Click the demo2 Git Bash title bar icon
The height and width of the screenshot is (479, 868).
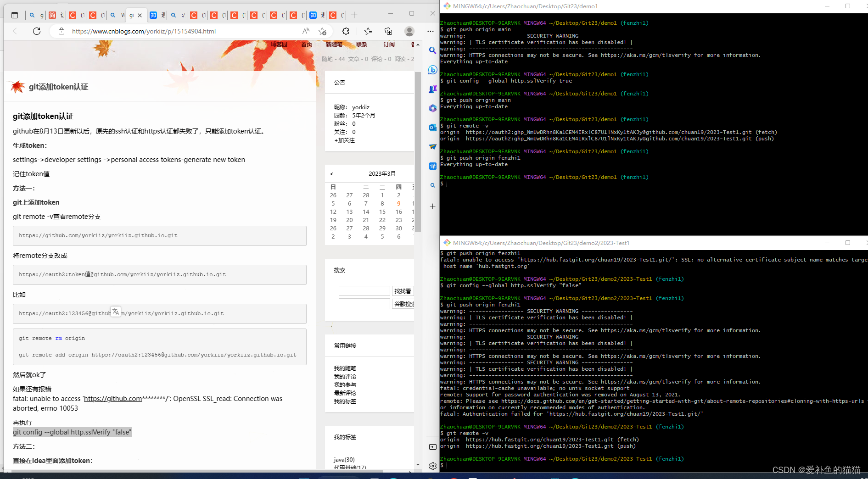(447, 243)
